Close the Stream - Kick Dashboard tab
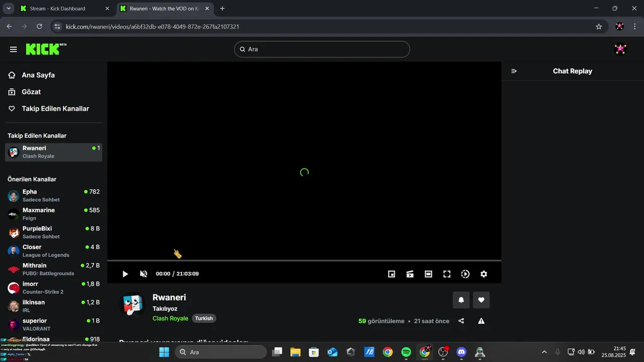Viewport: 644px width, 362px height. [x=107, y=9]
